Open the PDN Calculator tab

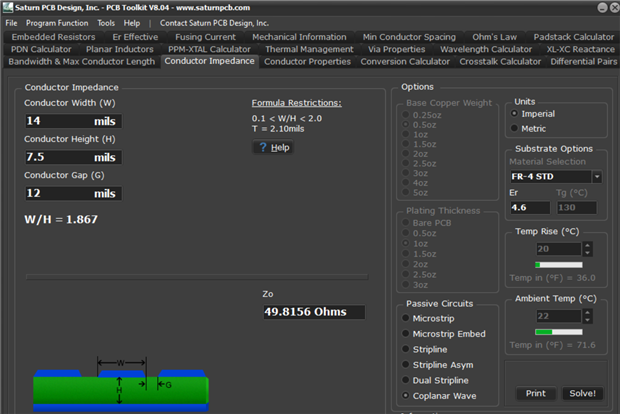pyautogui.click(x=41, y=49)
